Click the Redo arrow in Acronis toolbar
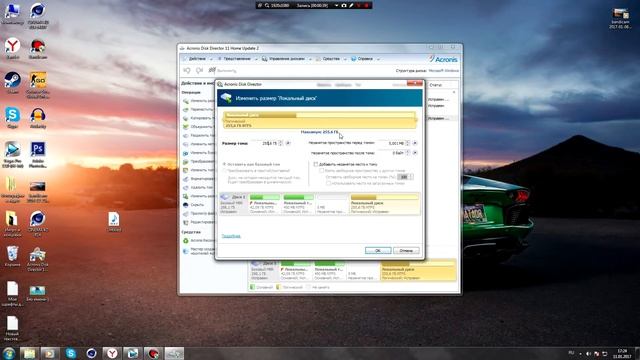The height and width of the screenshot is (360, 640). 199,71
